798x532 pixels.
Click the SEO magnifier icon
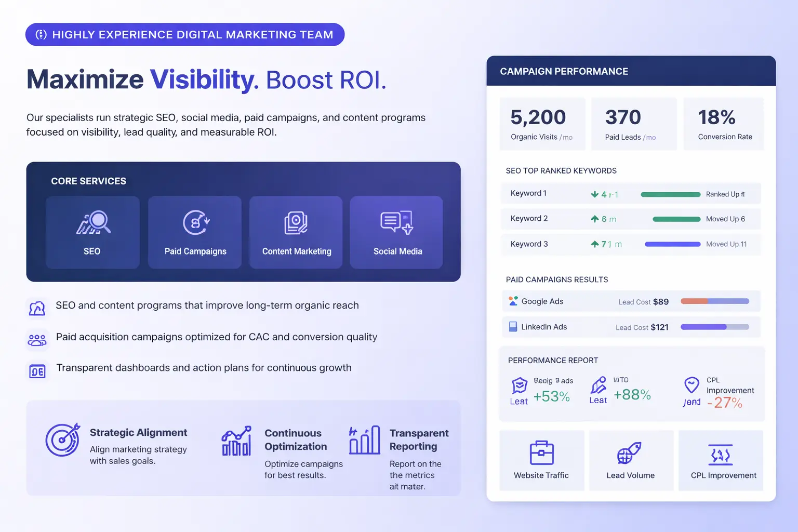(x=94, y=222)
